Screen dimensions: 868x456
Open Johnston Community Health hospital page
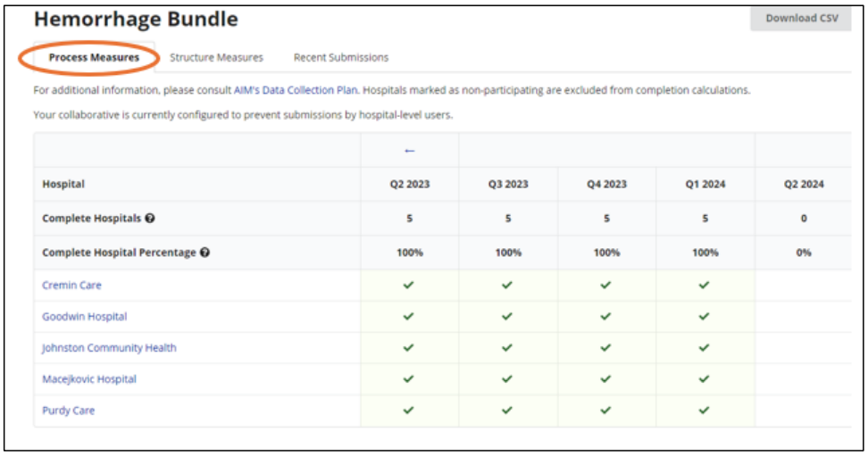[x=109, y=348]
